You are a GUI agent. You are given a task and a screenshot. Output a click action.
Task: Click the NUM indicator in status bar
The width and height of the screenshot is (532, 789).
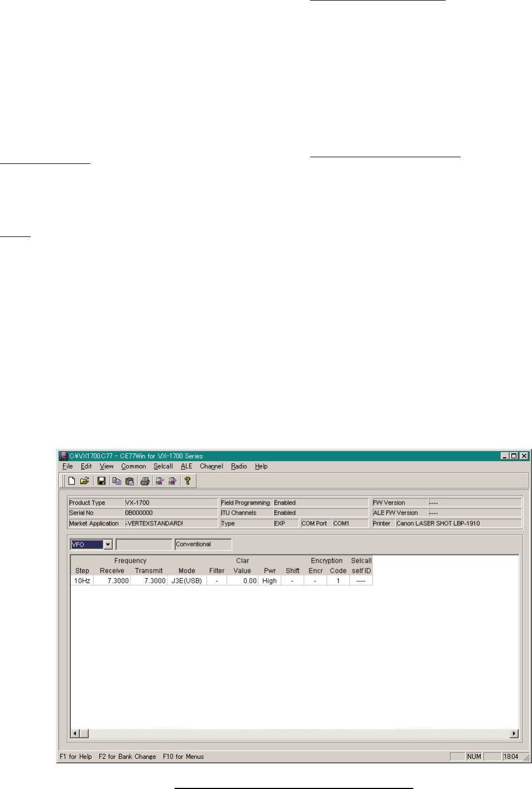pos(474,757)
